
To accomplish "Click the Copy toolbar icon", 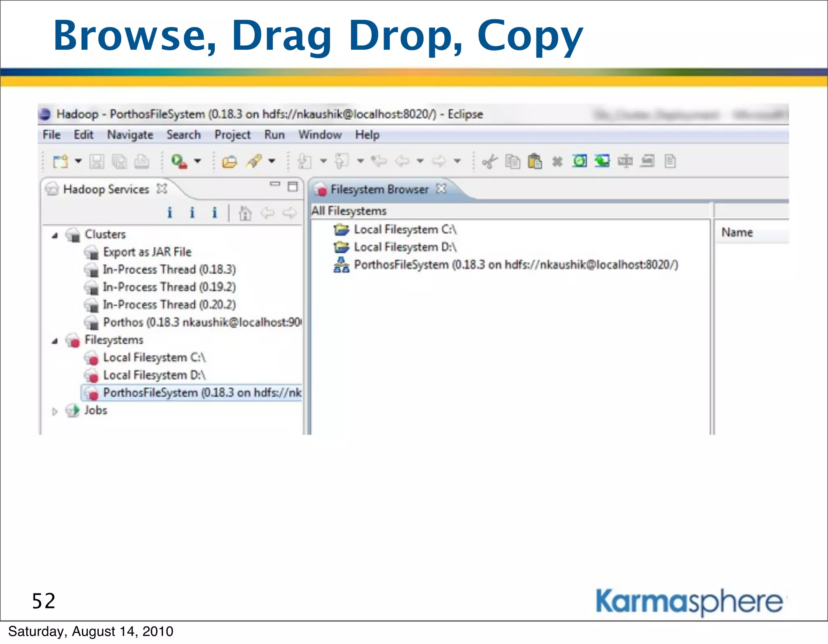I will coord(513,162).
